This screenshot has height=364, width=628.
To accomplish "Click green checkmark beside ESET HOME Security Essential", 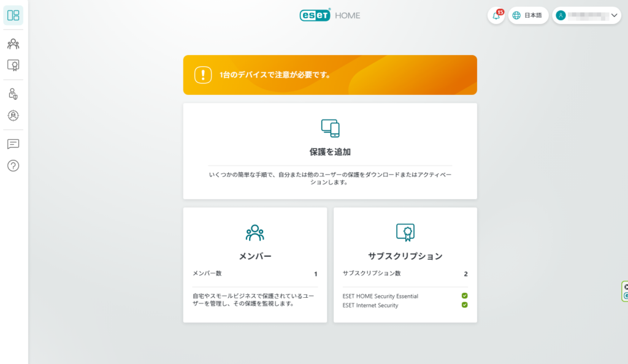I will 465,295.
